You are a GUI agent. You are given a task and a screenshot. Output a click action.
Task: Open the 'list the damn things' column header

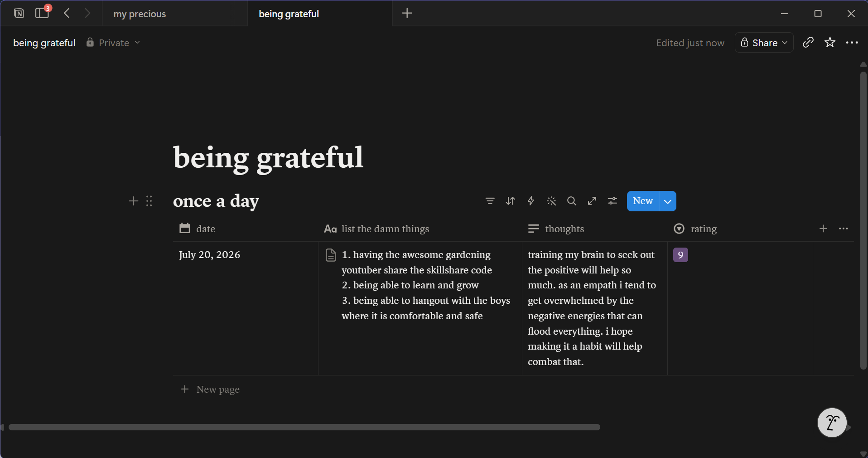pos(420,229)
